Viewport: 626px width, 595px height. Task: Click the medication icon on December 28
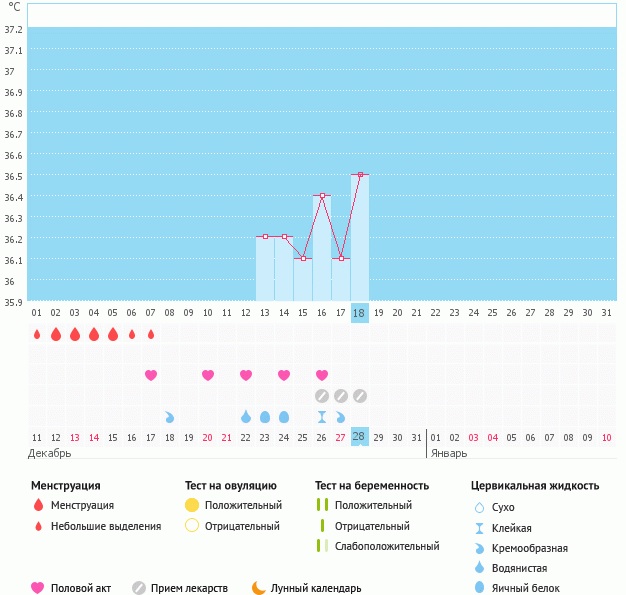[360, 396]
